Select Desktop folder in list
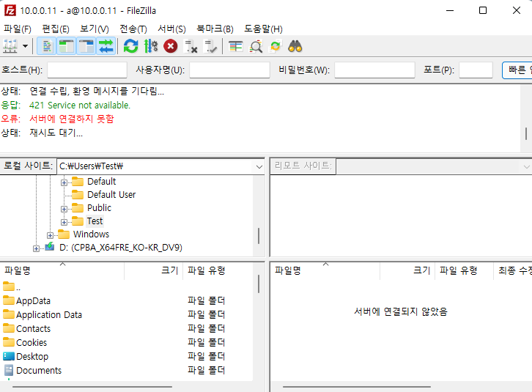Viewport: 532px width, 392px height. point(32,357)
